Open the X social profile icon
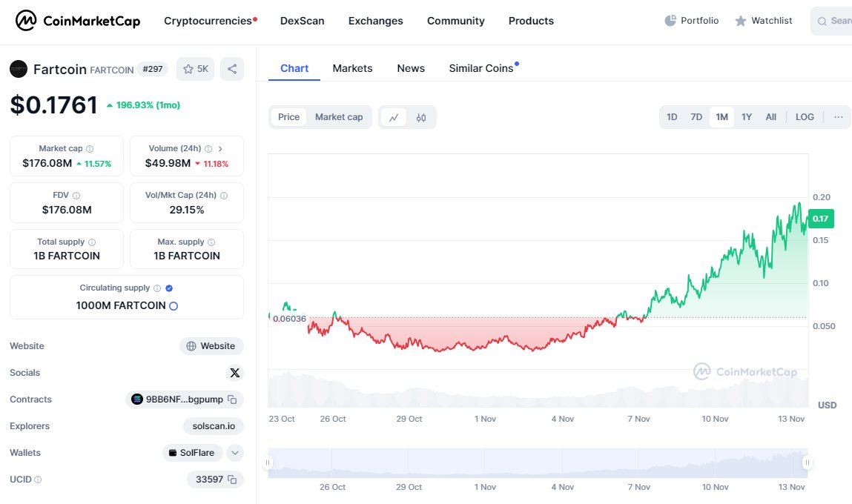 tap(235, 373)
